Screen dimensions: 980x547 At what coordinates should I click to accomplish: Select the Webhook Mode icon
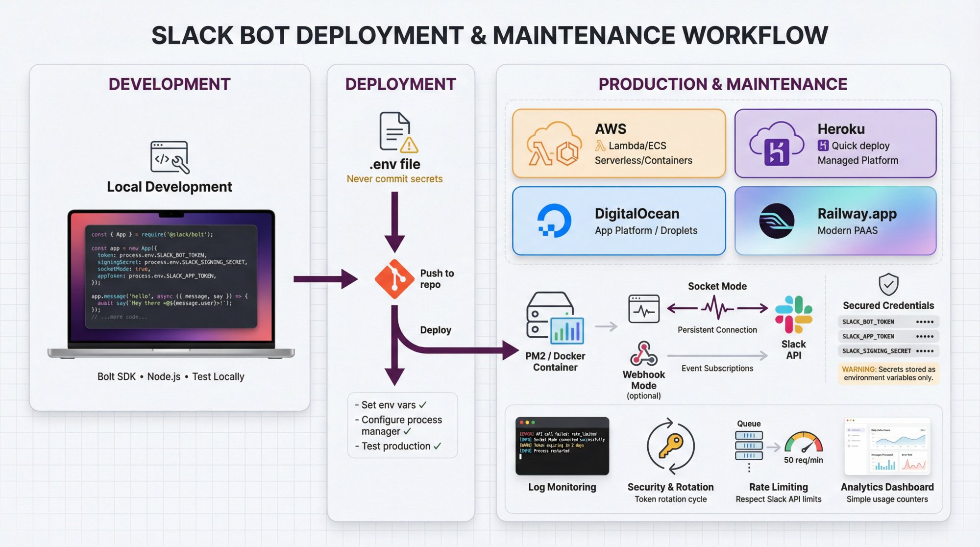643,352
